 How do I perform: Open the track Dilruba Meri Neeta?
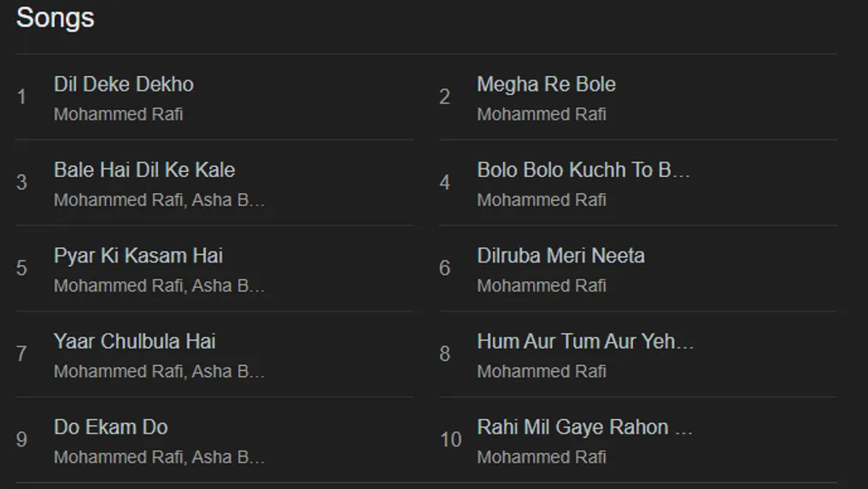coord(560,256)
